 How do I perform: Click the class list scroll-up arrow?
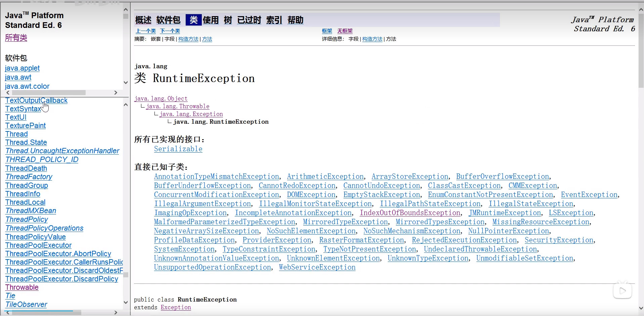[x=126, y=105]
